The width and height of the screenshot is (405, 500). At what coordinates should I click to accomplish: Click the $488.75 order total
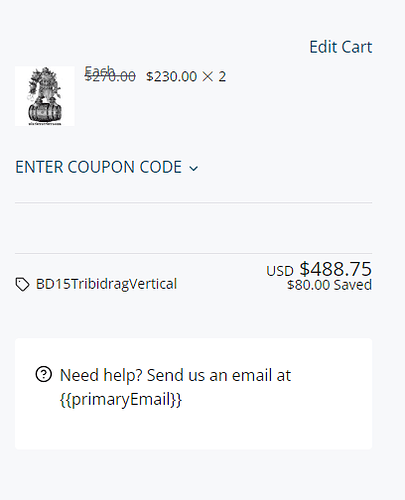coord(335,269)
